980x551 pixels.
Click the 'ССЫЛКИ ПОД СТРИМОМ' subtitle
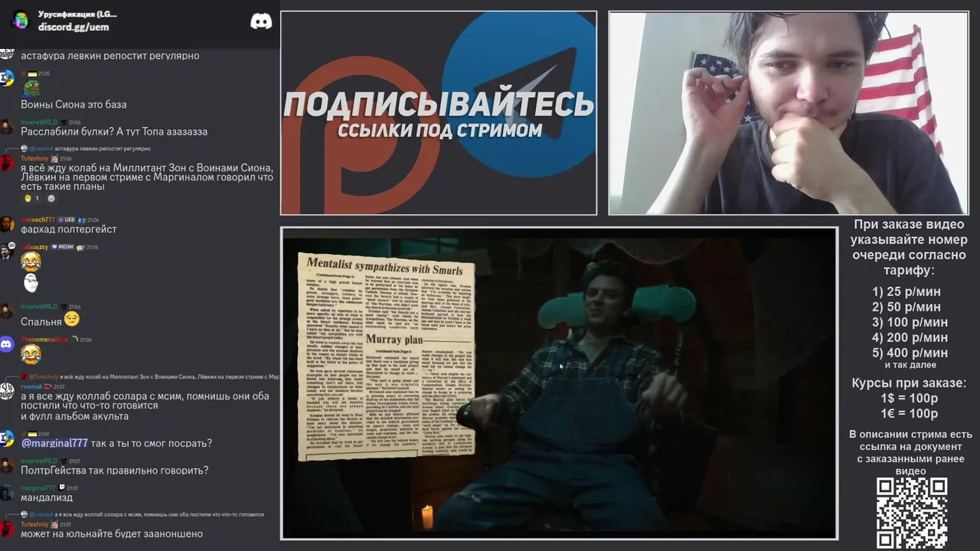[440, 131]
